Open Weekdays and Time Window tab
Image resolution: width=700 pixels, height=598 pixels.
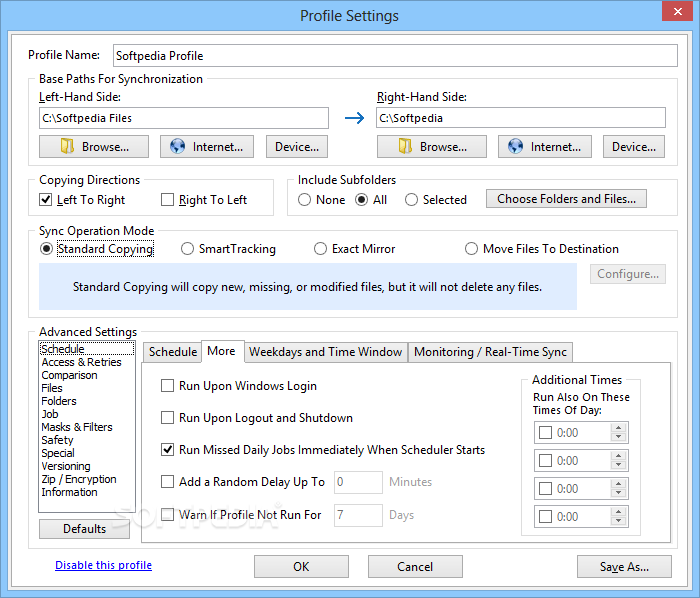click(x=325, y=352)
